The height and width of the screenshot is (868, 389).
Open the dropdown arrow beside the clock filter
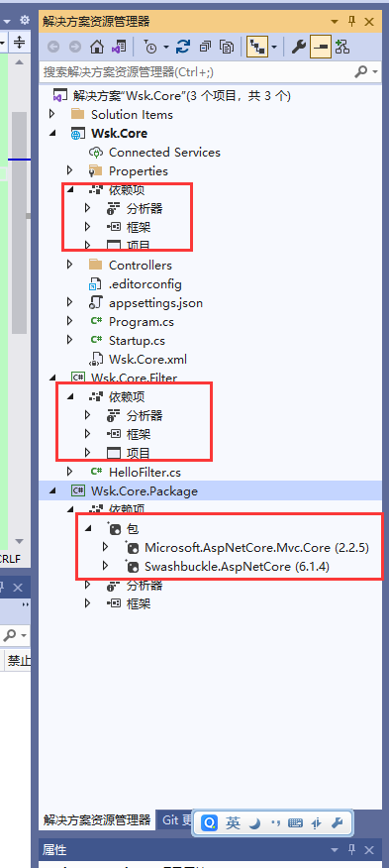click(166, 48)
